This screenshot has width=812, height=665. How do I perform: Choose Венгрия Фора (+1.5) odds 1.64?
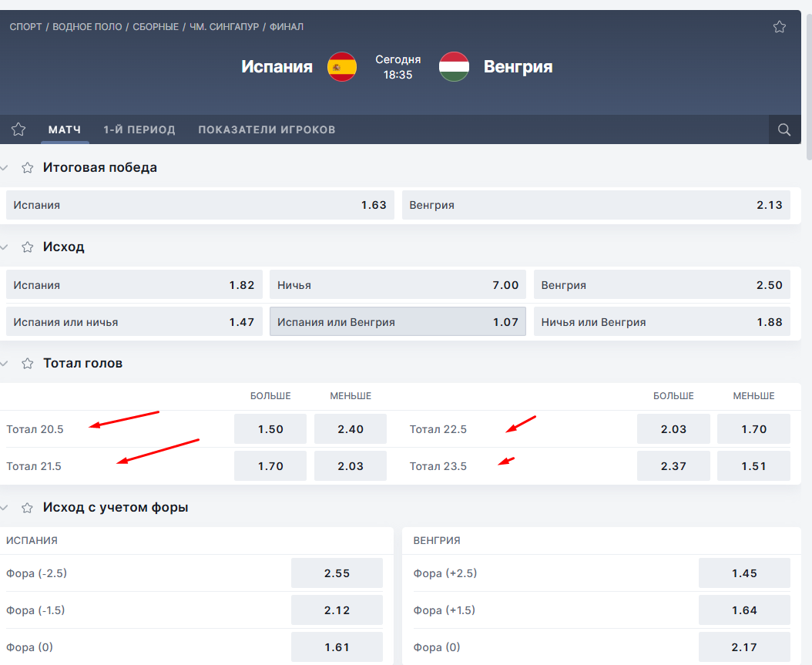tap(744, 610)
